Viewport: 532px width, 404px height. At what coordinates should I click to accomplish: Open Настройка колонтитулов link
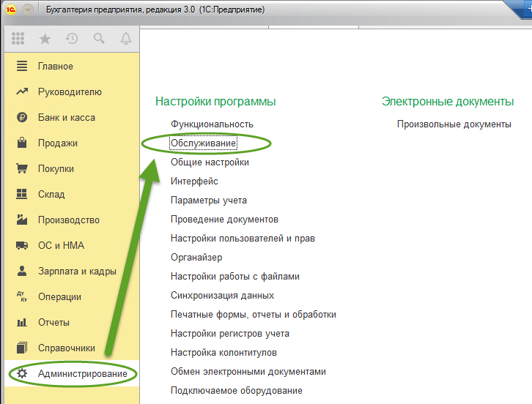224,353
